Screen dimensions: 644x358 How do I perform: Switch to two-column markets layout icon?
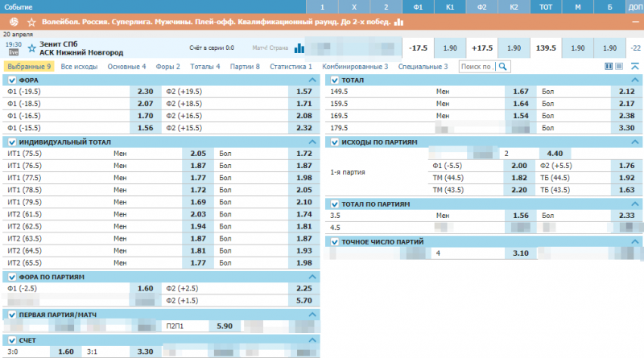coord(609,67)
